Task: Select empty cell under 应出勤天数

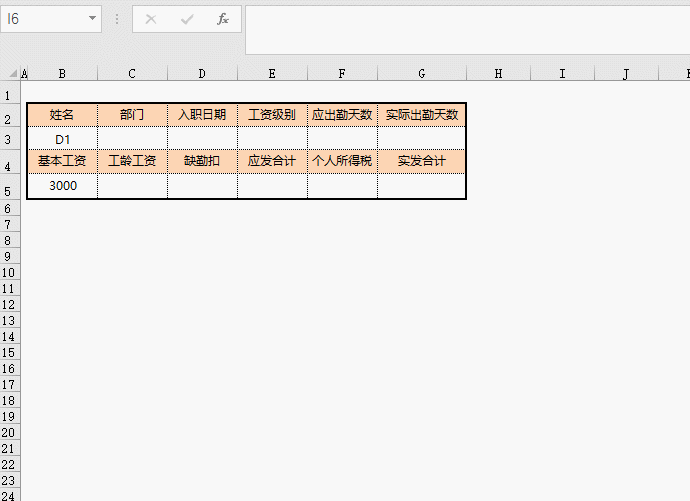Action: click(342, 139)
